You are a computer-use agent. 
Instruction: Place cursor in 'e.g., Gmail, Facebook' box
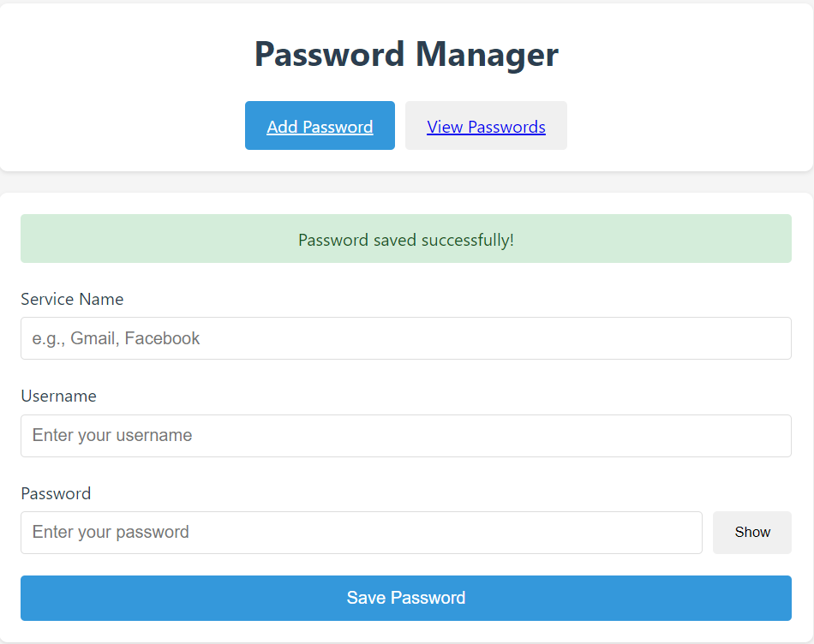pyautogui.click(x=405, y=338)
